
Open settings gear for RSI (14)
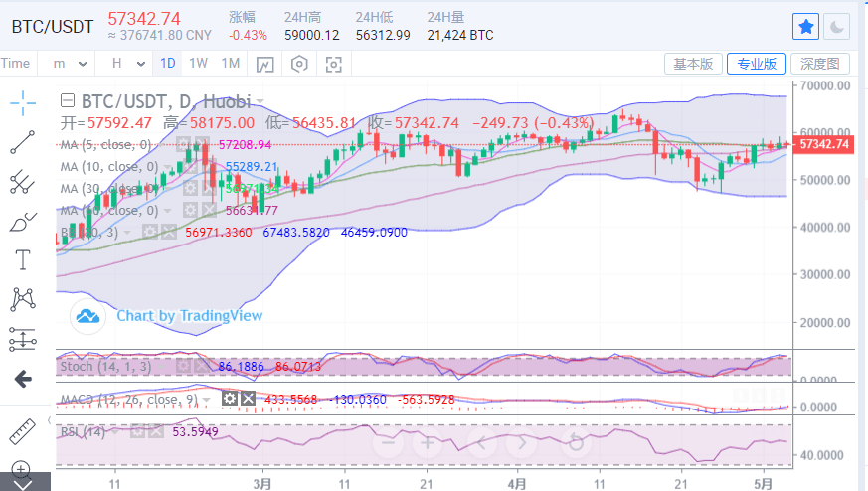(137, 431)
